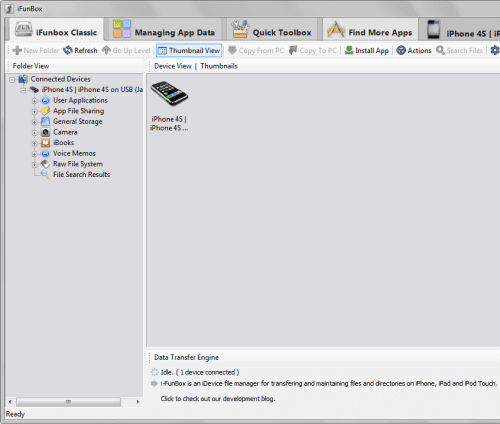This screenshot has width=500, height=424.
Task: Toggle Thumbnail View mode
Action: tap(189, 51)
